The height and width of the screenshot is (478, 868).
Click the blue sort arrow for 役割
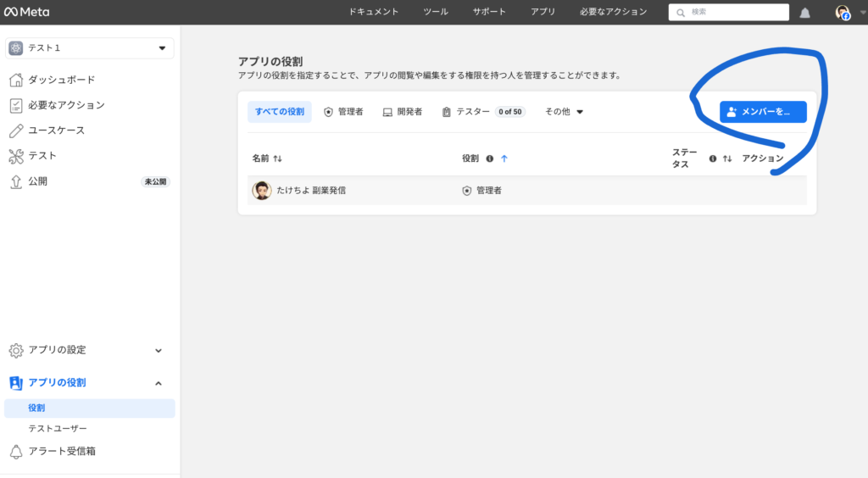pyautogui.click(x=504, y=158)
